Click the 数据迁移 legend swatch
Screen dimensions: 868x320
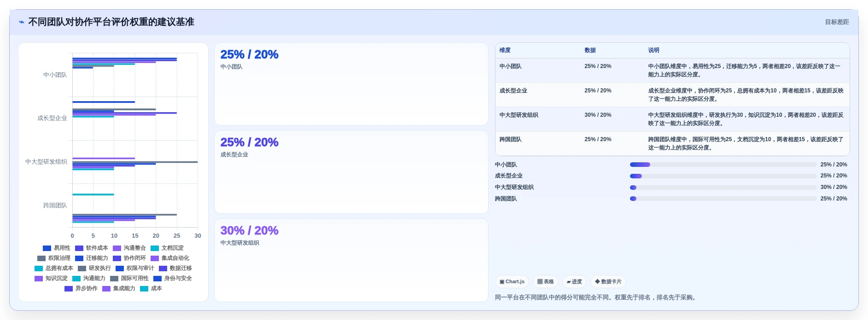163,268
